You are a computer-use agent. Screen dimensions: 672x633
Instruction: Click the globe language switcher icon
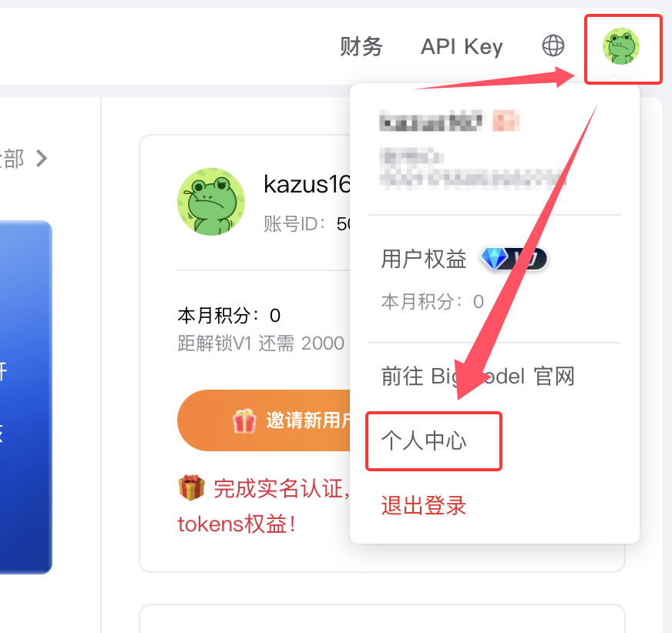point(553,45)
